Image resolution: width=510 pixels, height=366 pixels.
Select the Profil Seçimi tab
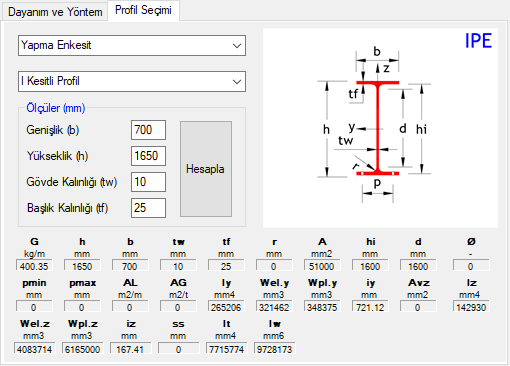point(143,11)
